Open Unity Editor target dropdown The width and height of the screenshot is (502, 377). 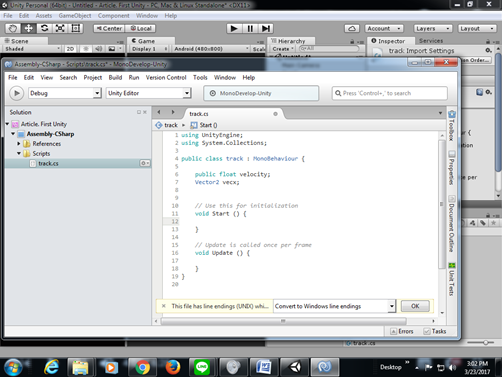[x=149, y=93]
